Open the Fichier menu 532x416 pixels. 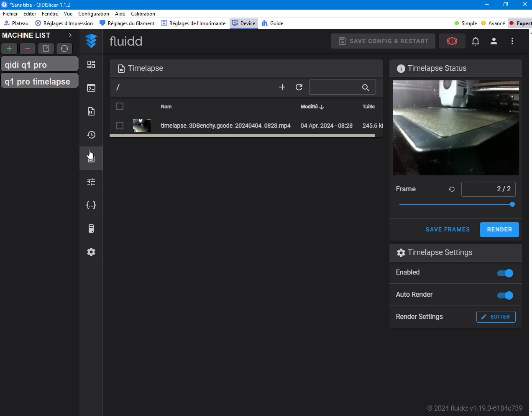pyautogui.click(x=10, y=14)
